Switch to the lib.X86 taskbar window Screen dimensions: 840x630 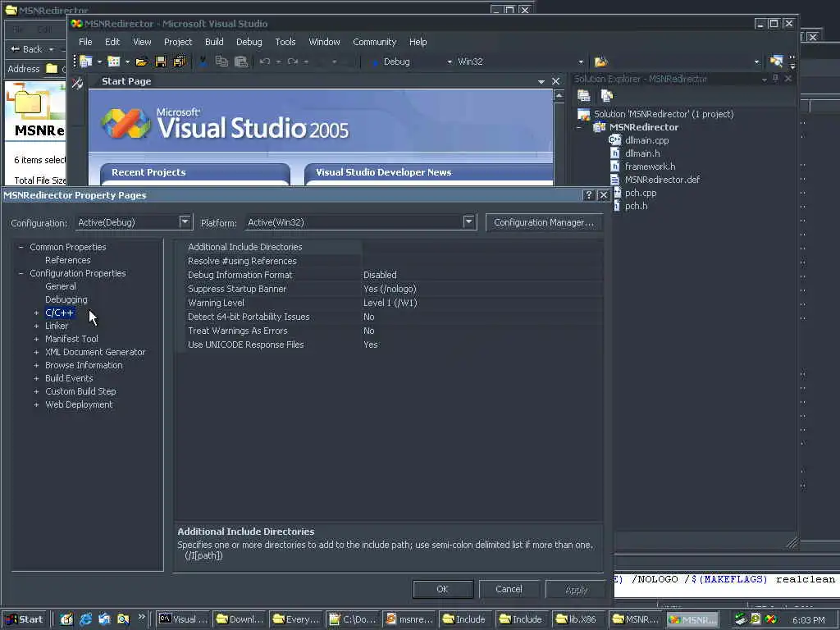click(x=577, y=619)
